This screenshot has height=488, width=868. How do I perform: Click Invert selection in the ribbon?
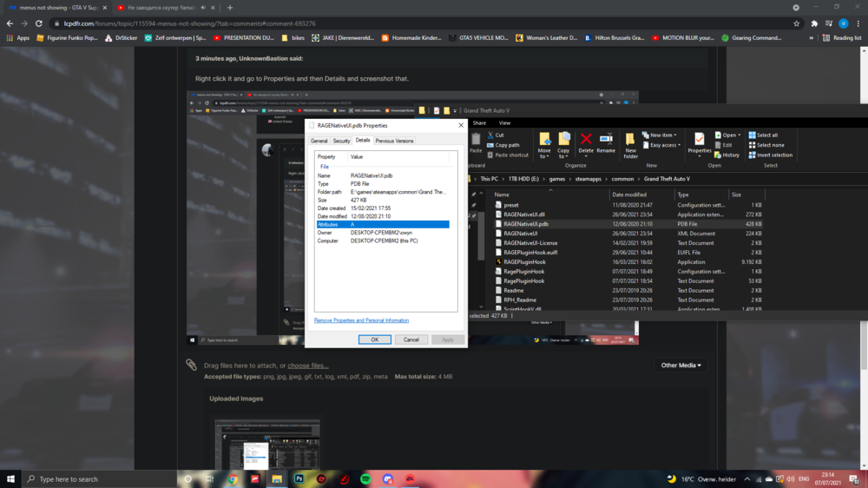click(x=770, y=155)
